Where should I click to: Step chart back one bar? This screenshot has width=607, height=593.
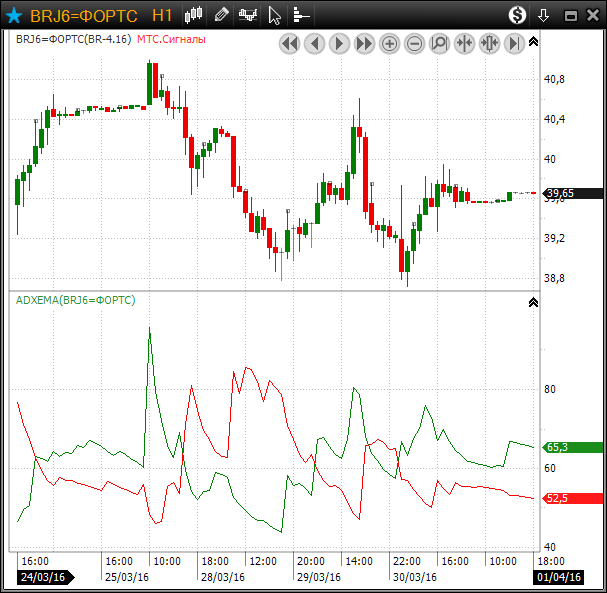coord(314,43)
